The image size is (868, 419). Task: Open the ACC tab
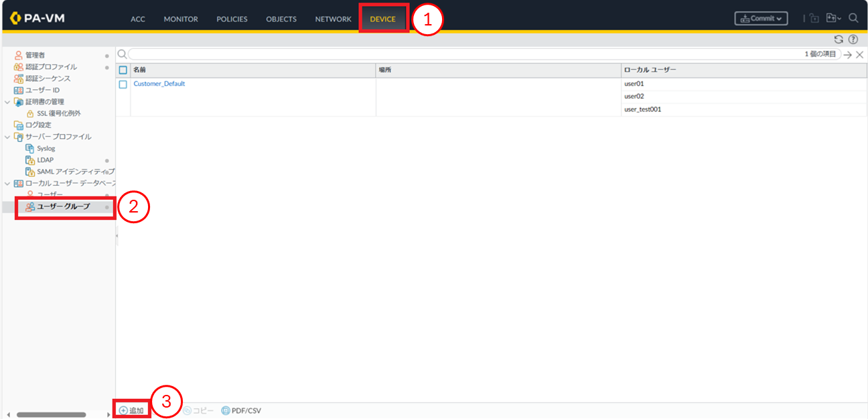point(138,19)
